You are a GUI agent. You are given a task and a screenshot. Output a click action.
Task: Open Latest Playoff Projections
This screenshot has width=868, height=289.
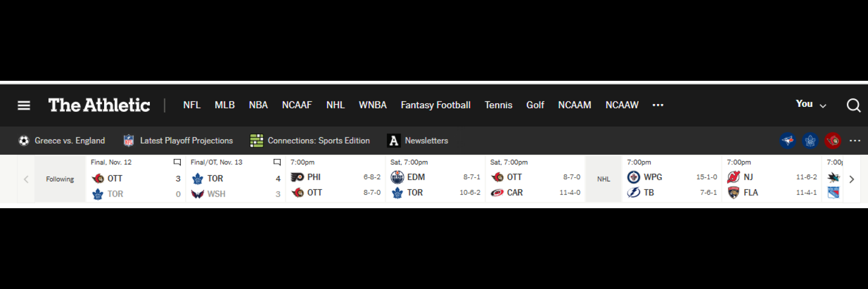[x=179, y=141]
